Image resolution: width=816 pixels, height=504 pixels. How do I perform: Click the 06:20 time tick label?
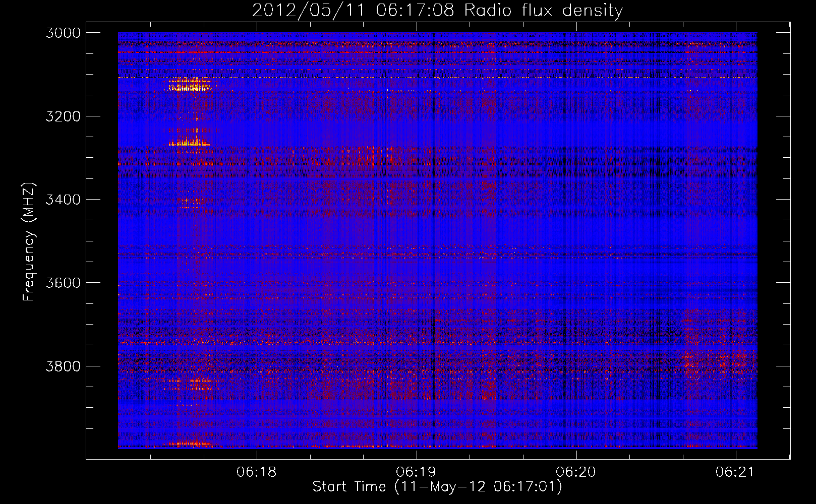click(x=576, y=472)
